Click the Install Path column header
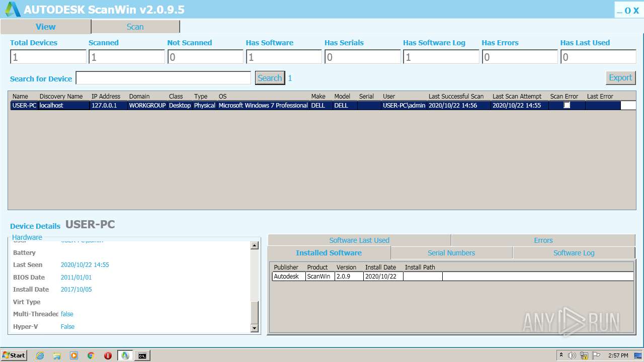644x362 pixels. (x=420, y=267)
